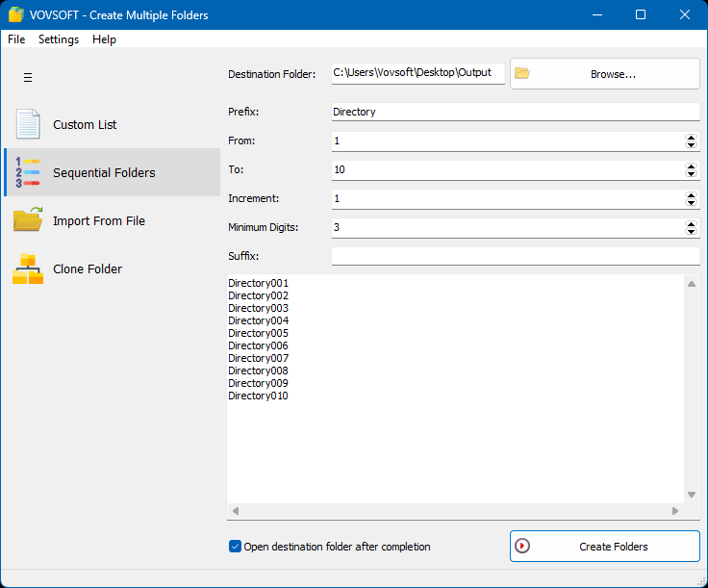Click Directory010 in the preview list

[258, 396]
